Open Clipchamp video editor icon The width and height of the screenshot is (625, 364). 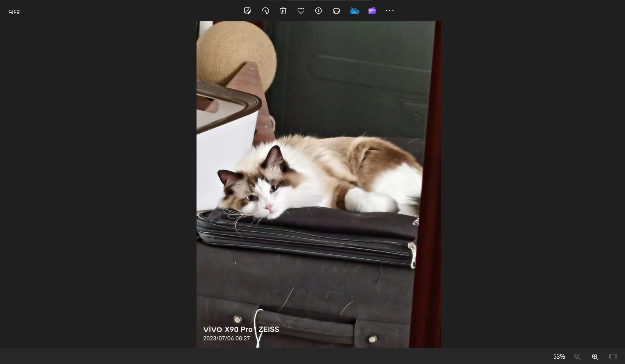click(x=372, y=11)
